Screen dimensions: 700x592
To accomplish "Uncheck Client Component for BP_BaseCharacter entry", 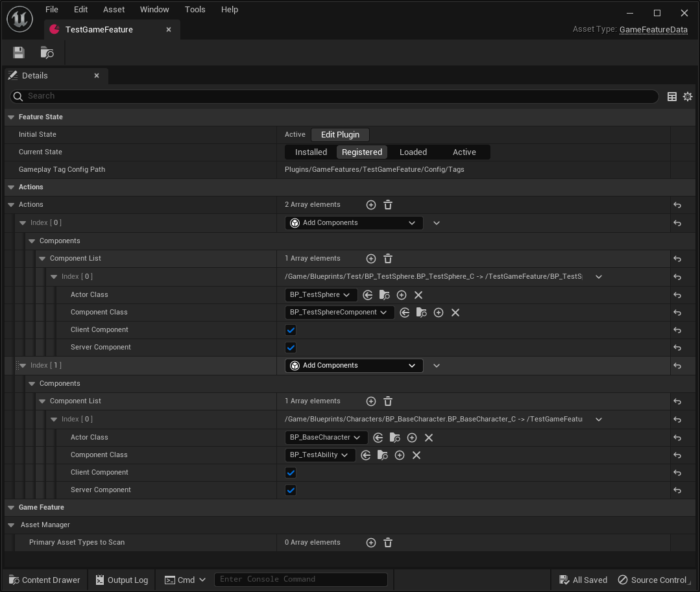I will point(291,473).
